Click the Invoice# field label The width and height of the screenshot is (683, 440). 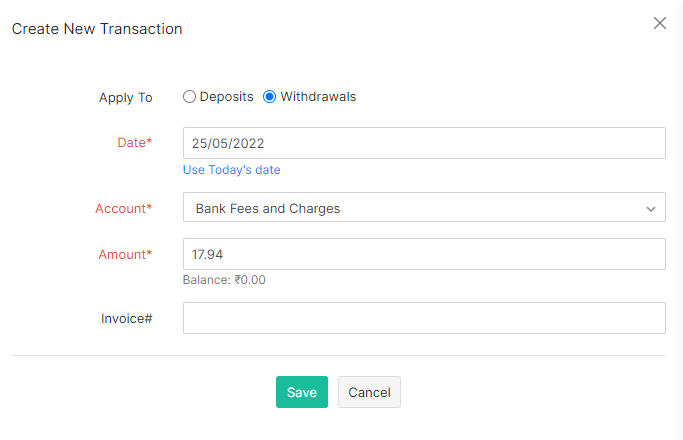click(127, 318)
